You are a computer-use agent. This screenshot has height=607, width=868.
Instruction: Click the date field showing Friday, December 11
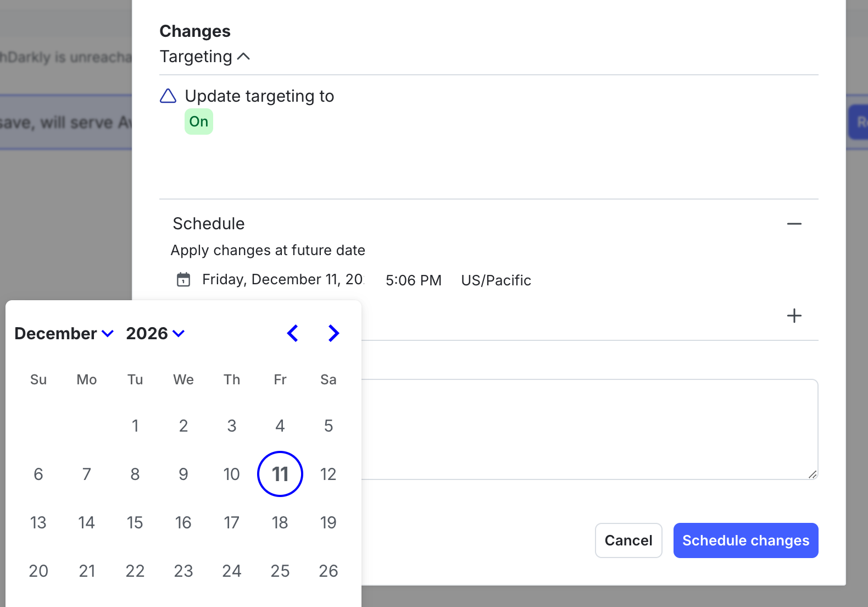tap(282, 280)
